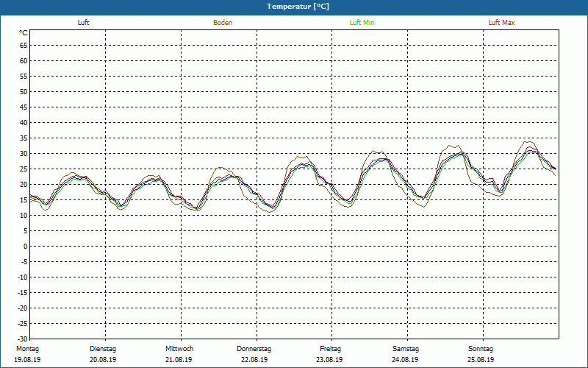Click the °C axis unit label
588x368 pixels.
tap(24, 33)
